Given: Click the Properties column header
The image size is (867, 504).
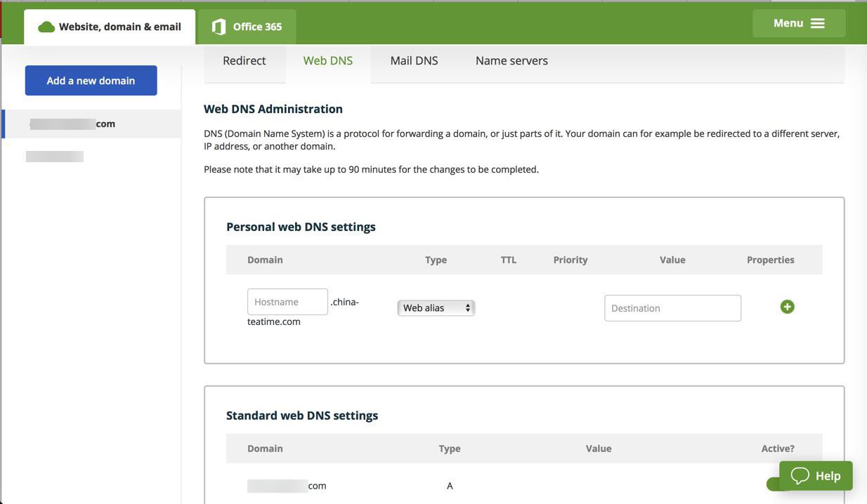Looking at the screenshot, I should 770,260.
